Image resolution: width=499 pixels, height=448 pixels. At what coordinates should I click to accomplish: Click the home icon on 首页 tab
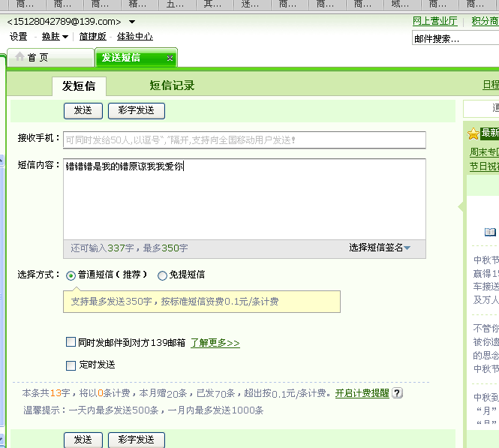click(20, 56)
